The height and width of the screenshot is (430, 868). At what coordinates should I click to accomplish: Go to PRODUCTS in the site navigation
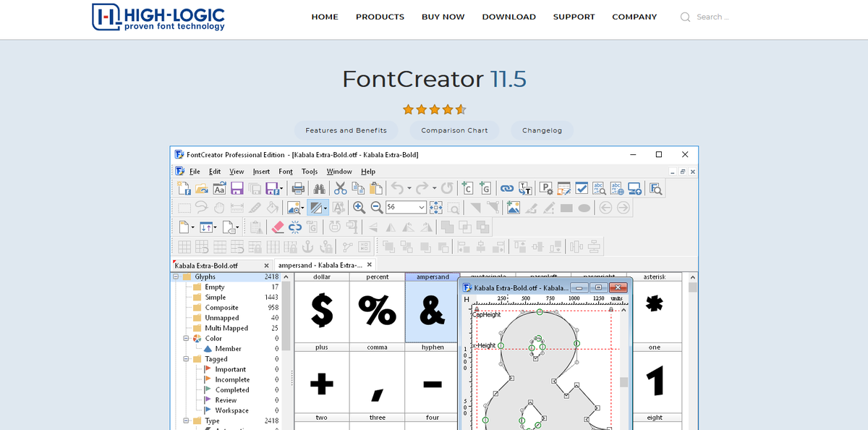(x=380, y=17)
